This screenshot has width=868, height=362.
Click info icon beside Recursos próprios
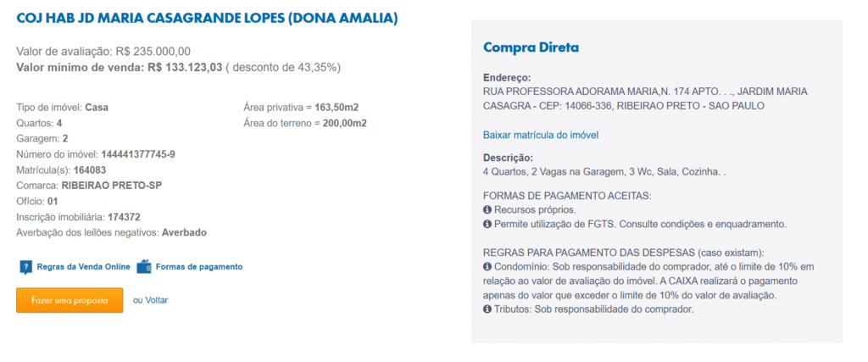point(487,210)
